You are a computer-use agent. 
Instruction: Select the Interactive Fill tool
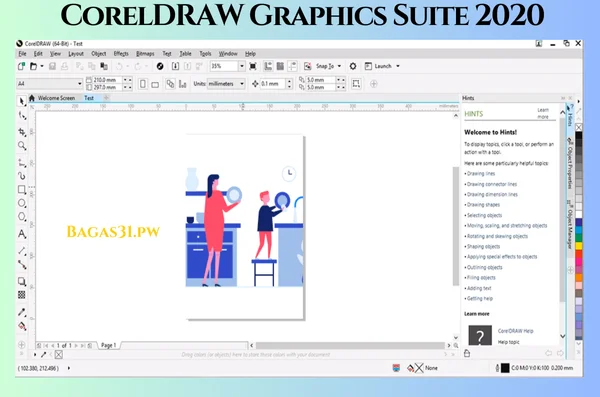click(22, 326)
